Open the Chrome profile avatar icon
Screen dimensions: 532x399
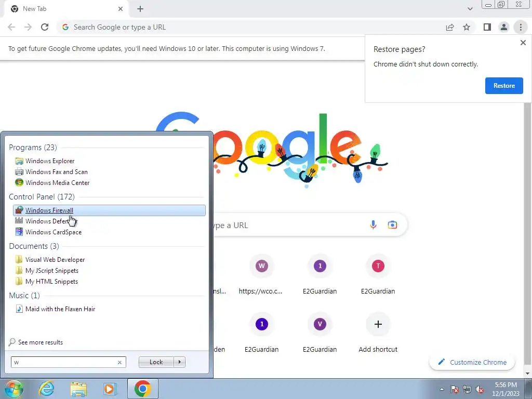point(504,27)
